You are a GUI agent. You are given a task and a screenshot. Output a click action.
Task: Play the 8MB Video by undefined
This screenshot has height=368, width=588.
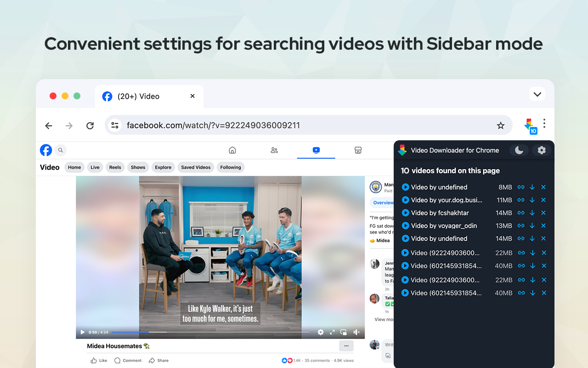tap(405, 187)
